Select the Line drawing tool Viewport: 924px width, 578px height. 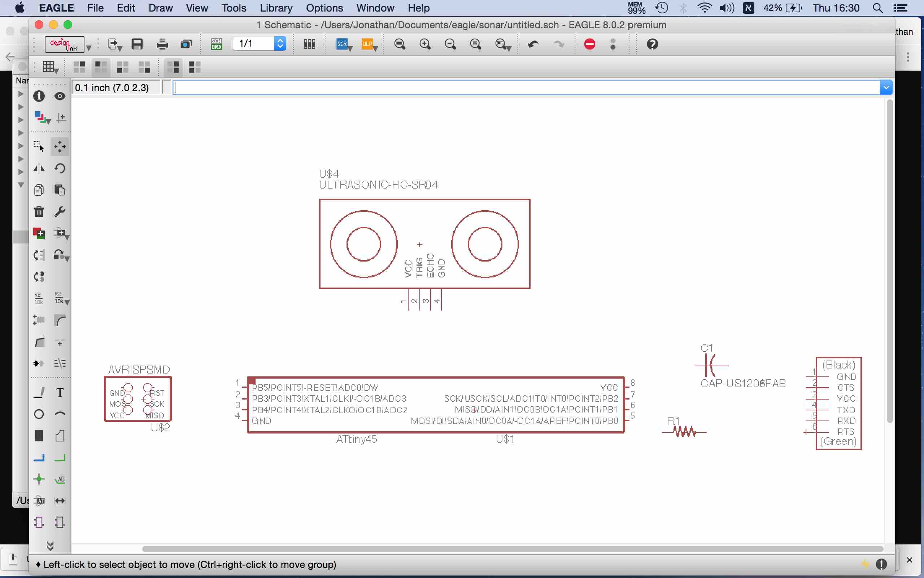tap(39, 393)
